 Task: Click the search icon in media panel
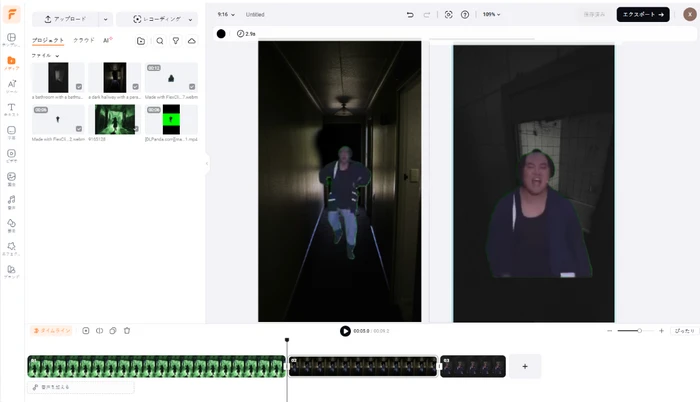pyautogui.click(x=159, y=41)
